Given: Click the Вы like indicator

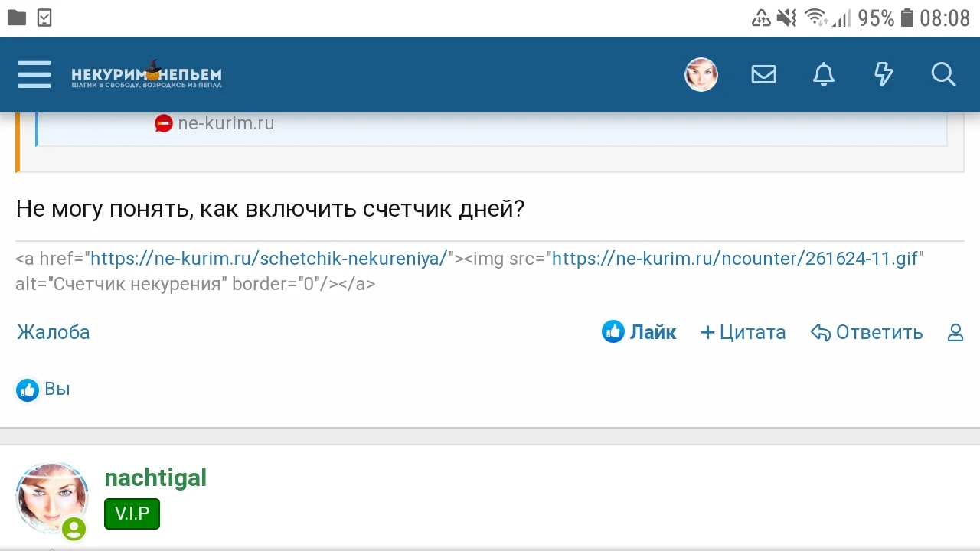Looking at the screenshot, I should pyautogui.click(x=43, y=389).
